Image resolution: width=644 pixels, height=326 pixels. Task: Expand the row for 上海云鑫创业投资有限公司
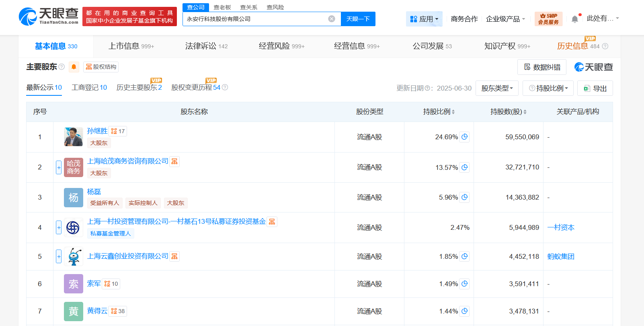(x=59, y=256)
